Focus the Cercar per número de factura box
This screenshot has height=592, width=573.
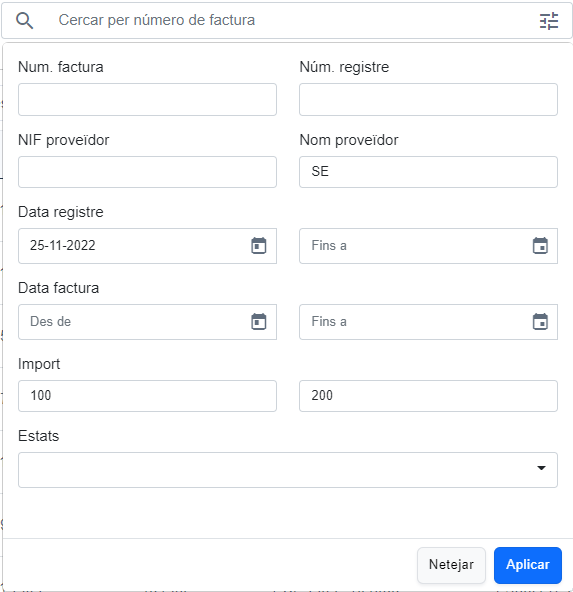287,20
